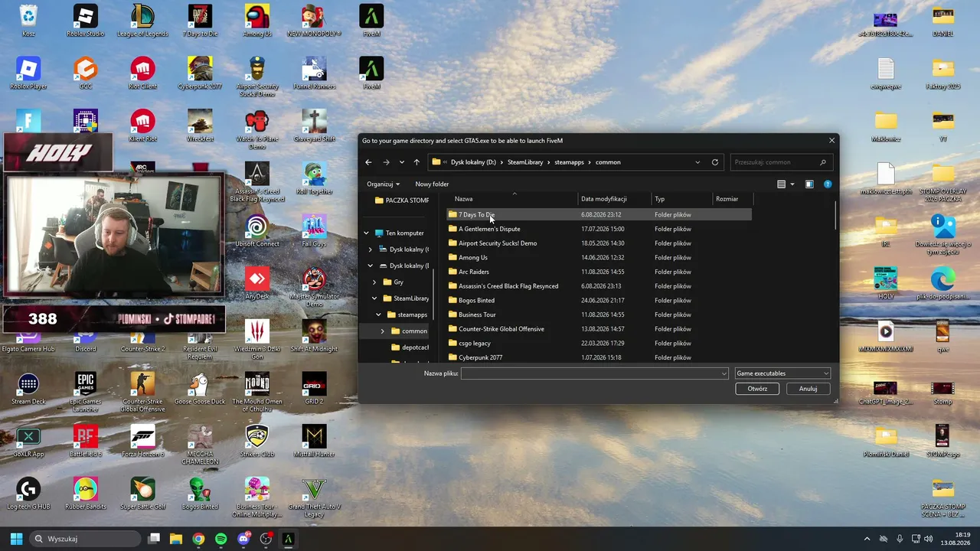Select the Arc Raiders folder row

(x=599, y=272)
